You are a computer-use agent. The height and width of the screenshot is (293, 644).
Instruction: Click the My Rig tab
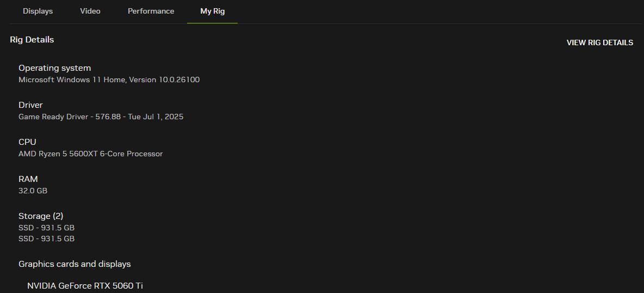pyautogui.click(x=212, y=11)
